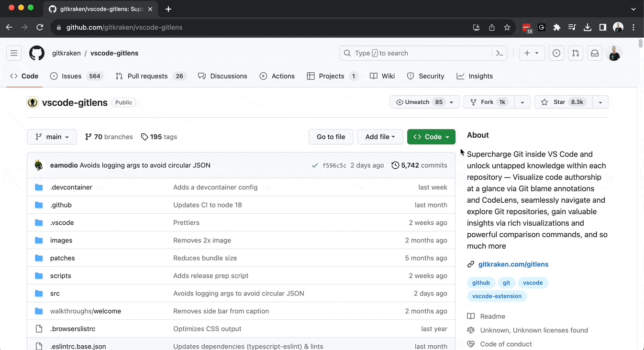Viewport: 644px width, 350px height.
Task: Open the Projects tab
Action: pyautogui.click(x=333, y=76)
